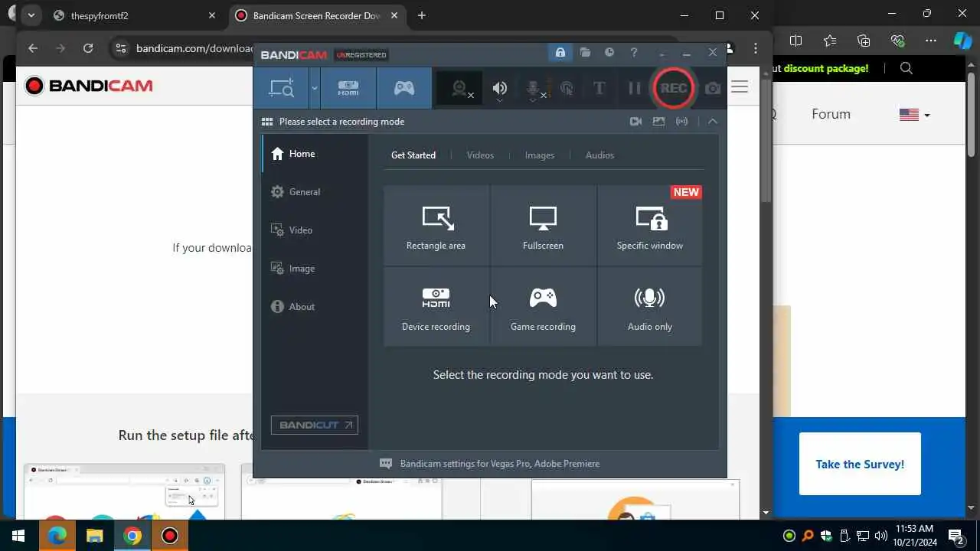Open the Forum link in Edge window
Image resolution: width=980 pixels, height=551 pixels.
coord(831,114)
